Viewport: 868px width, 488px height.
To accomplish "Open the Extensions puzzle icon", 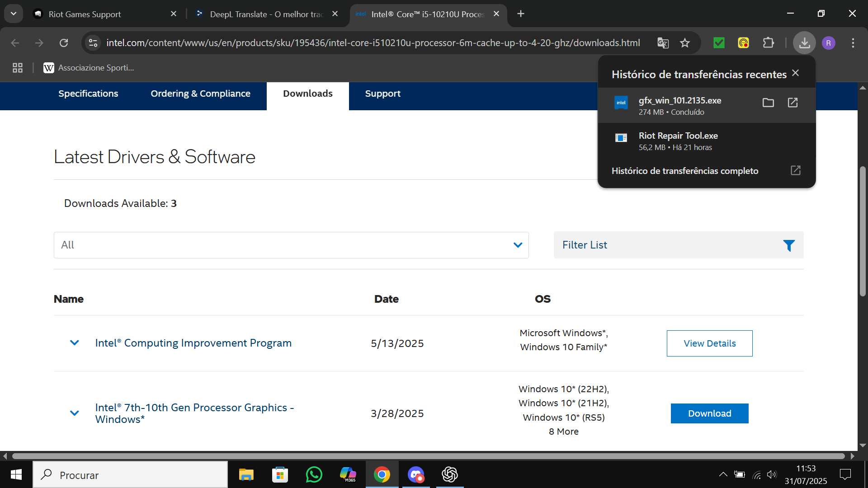I will point(769,43).
